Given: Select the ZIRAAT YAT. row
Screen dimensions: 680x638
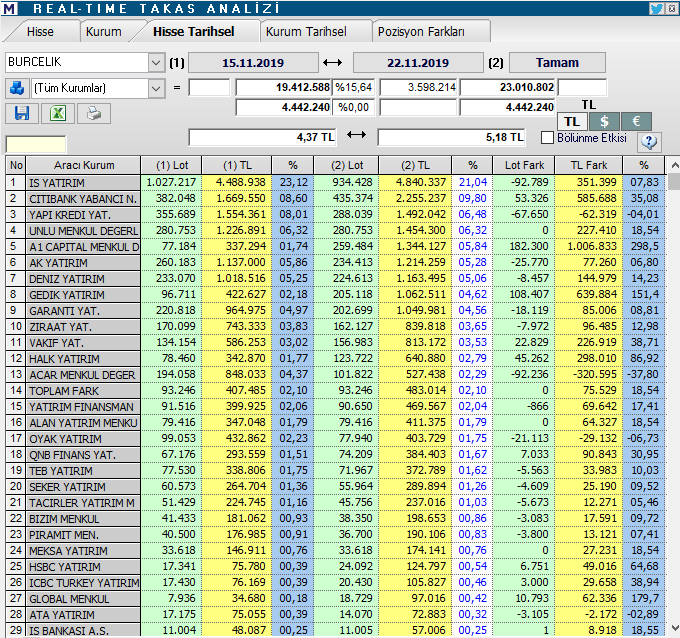Looking at the screenshot, I should (334, 327).
